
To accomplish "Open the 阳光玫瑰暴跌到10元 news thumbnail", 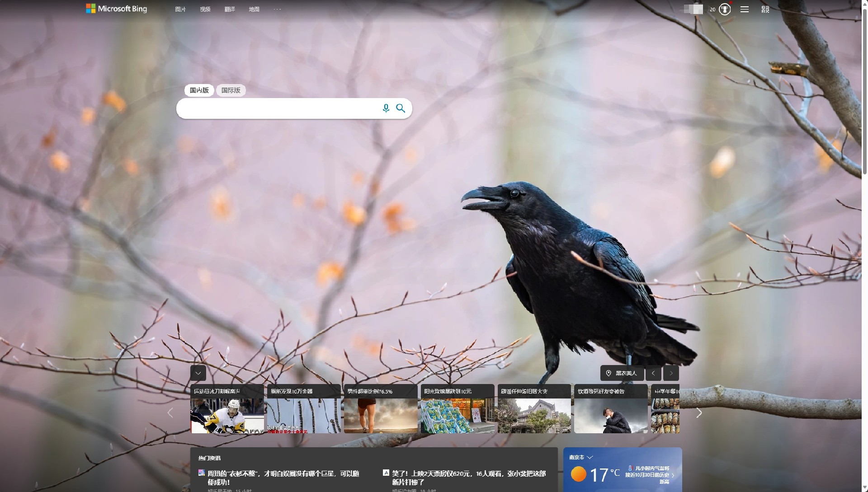I will pyautogui.click(x=458, y=409).
